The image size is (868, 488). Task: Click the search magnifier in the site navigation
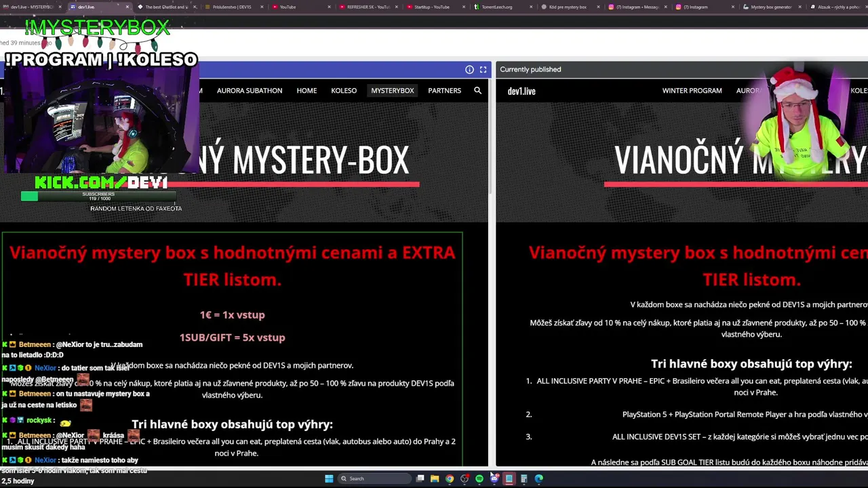[477, 90]
